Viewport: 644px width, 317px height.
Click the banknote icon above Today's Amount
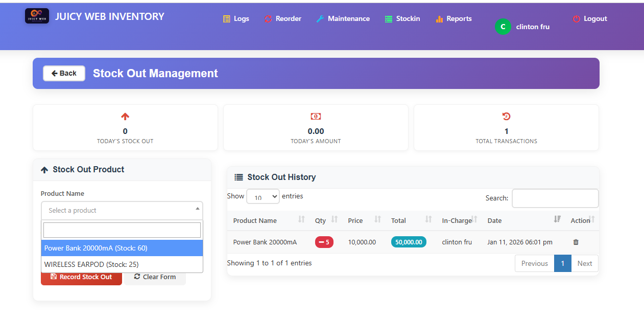316,116
